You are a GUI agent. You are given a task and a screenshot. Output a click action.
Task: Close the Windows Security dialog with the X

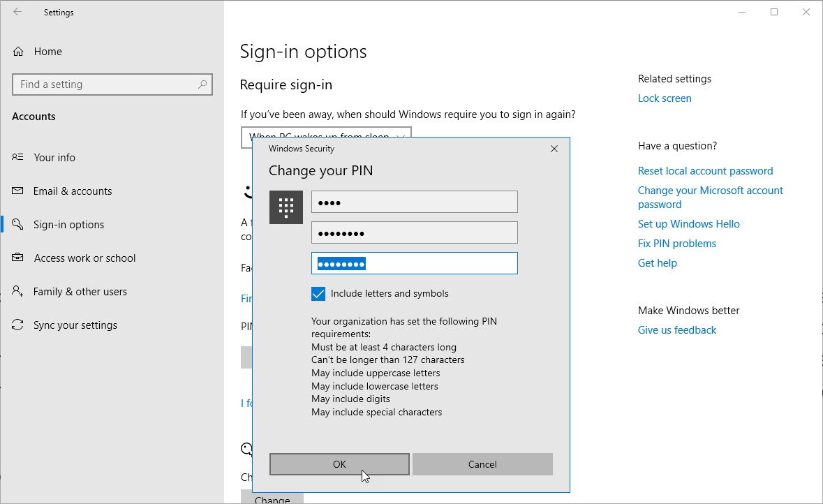click(x=554, y=149)
